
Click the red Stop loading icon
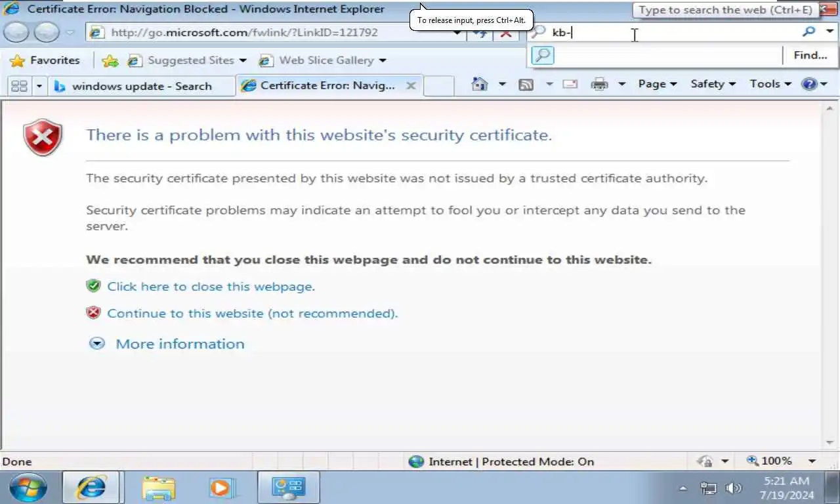[x=506, y=33]
